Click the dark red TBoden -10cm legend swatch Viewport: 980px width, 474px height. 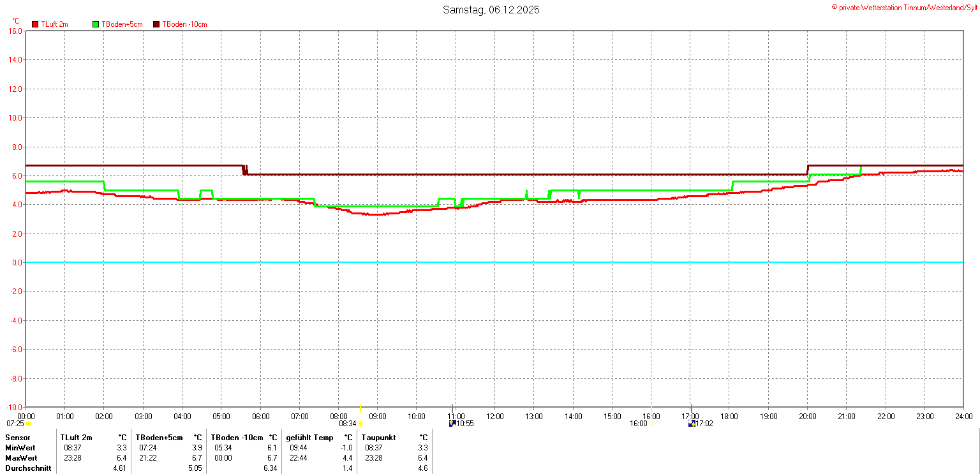click(156, 24)
